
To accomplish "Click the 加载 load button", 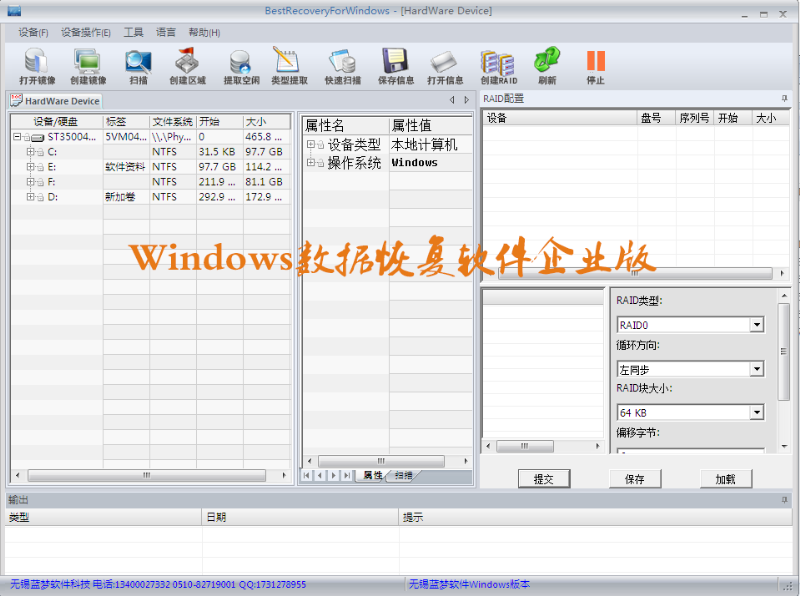I will click(725, 479).
